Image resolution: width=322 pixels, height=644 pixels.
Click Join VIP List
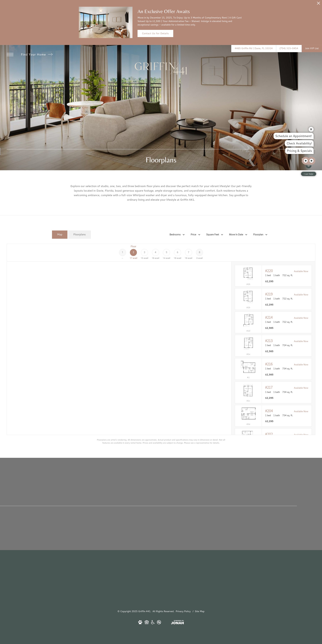312,48
